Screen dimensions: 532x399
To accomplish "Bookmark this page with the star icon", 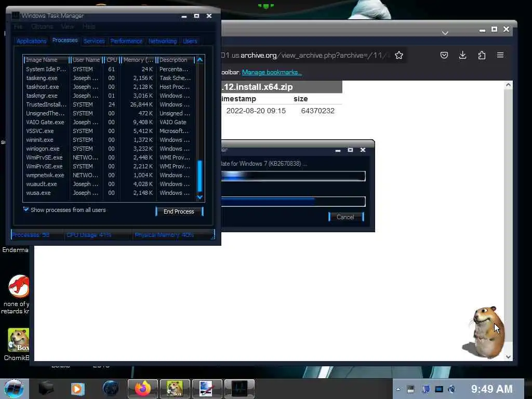I will [398, 55].
